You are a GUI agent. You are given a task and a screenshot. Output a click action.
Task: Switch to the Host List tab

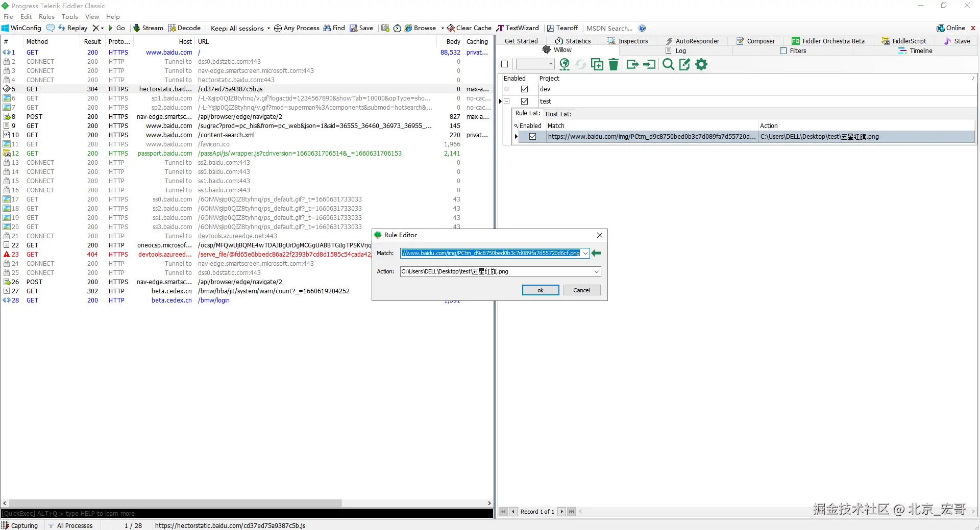coord(558,114)
